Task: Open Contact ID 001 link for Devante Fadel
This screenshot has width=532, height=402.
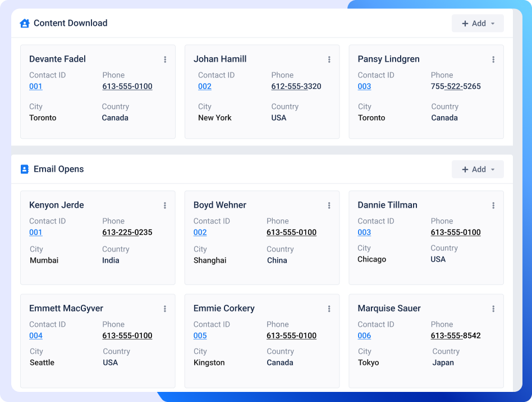Action: point(35,86)
